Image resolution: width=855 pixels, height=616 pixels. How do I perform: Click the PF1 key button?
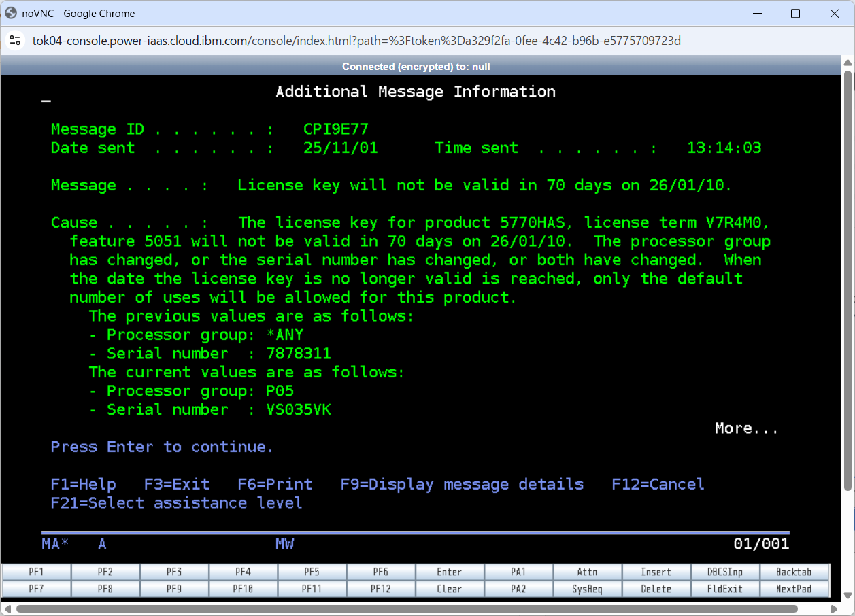click(37, 572)
